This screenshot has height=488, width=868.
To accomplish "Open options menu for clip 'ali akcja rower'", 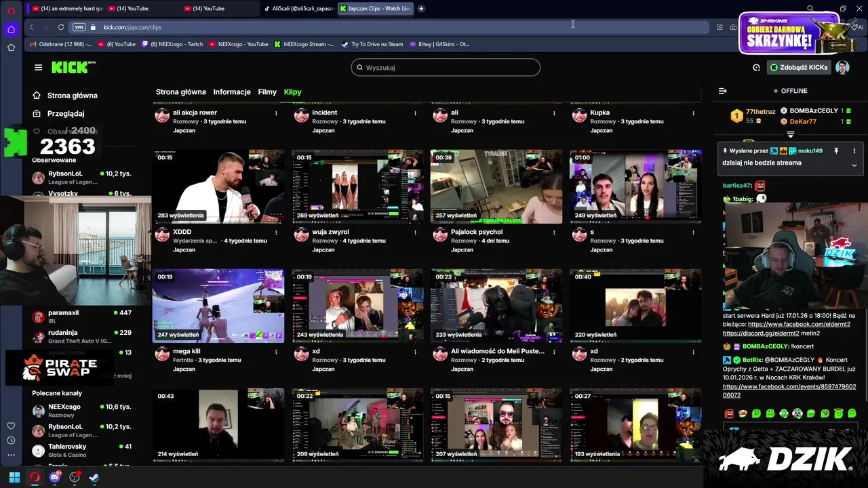I will 276,113.
